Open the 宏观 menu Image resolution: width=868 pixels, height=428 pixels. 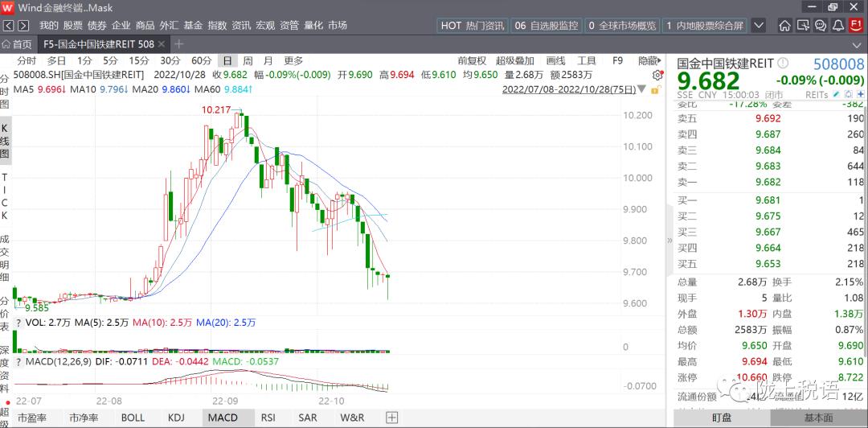pos(265,26)
